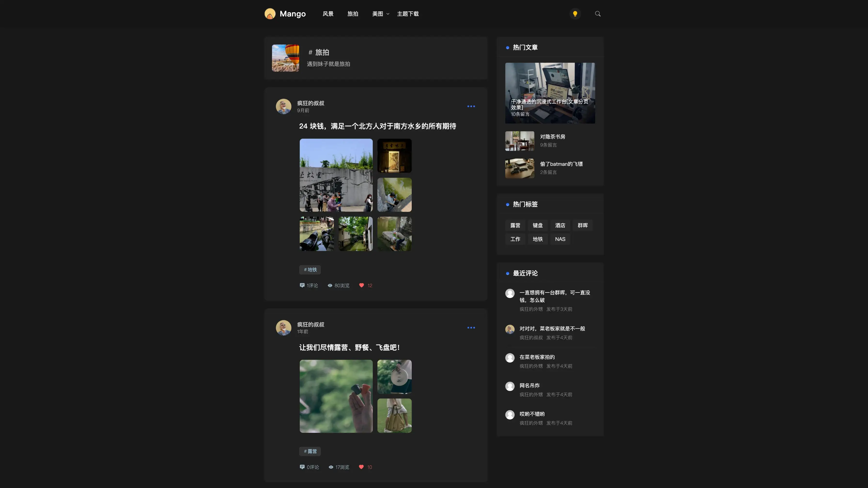Click the hot air balloon 旅拍 banner image
Image resolution: width=868 pixels, height=488 pixels.
point(285,58)
